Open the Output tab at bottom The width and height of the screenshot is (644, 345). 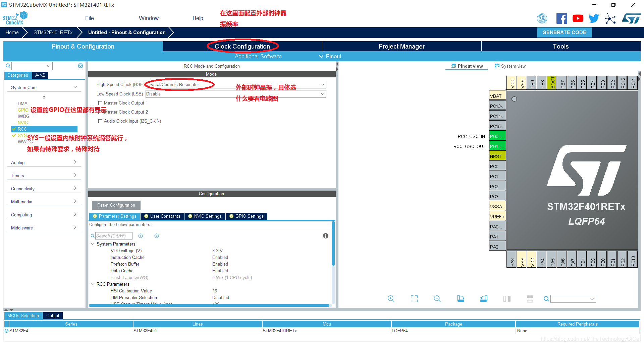click(x=53, y=316)
